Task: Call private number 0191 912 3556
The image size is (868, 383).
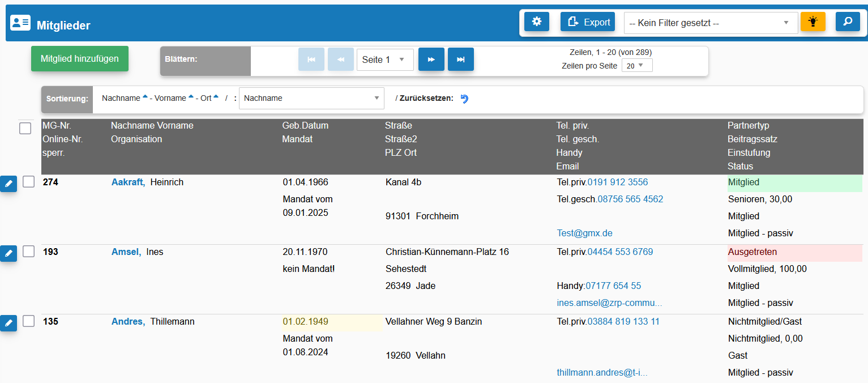Action: pos(618,182)
